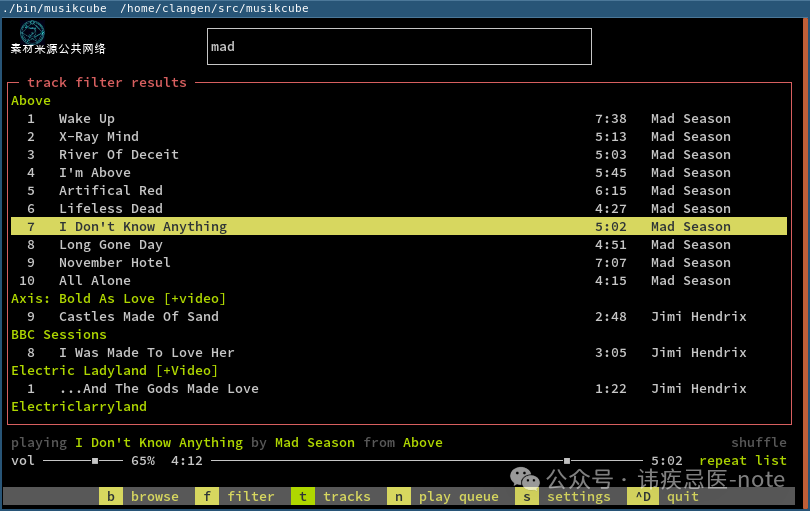Open the settings shortcut
The image size is (810, 511).
tap(563, 497)
